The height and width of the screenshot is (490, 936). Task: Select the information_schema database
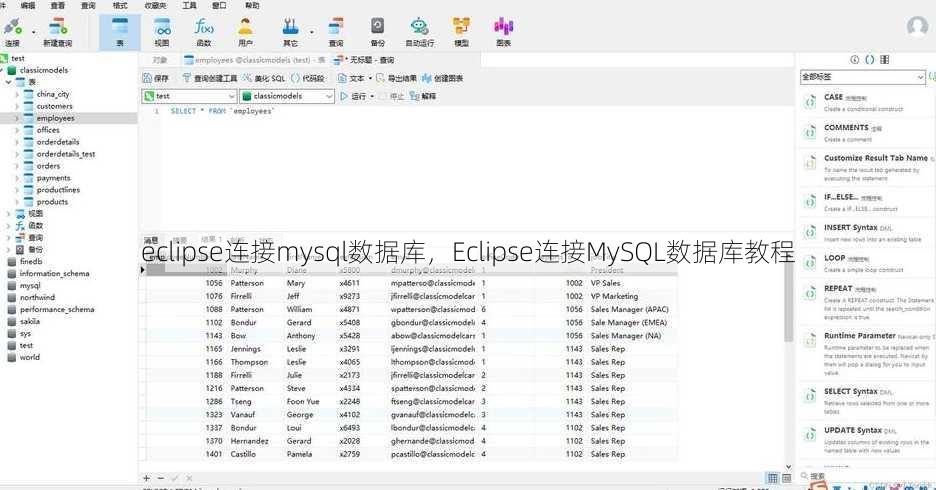54,273
